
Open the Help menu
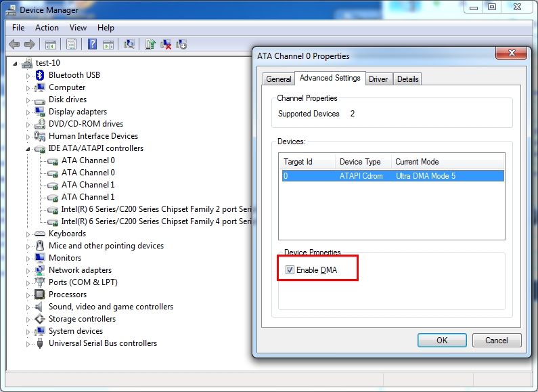click(x=106, y=28)
